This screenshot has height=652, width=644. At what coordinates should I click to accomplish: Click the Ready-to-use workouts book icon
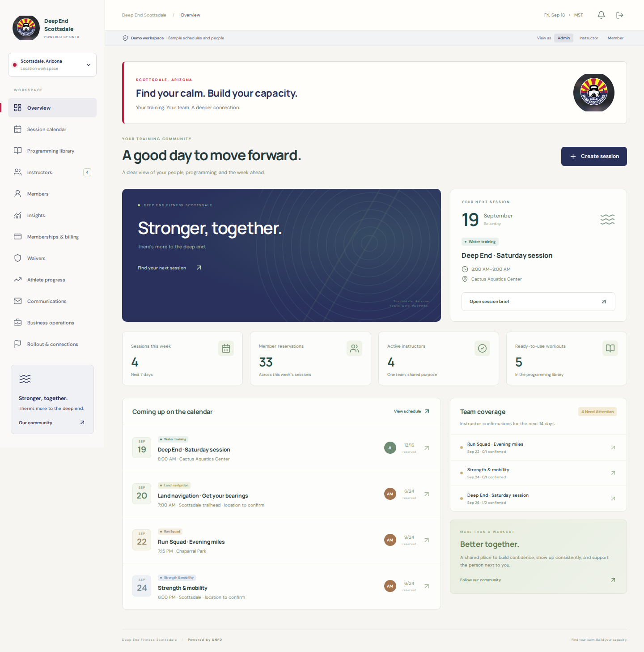pyautogui.click(x=610, y=349)
